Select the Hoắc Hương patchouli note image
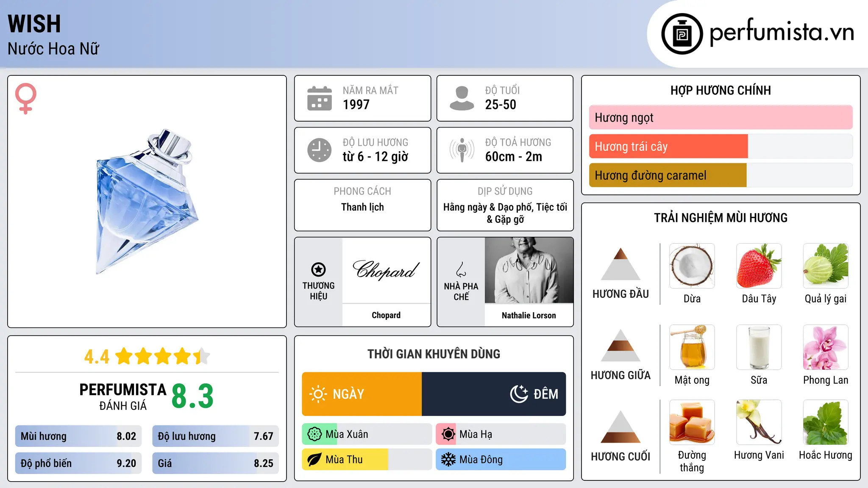Viewport: 868px width, 488px height. 826,422
